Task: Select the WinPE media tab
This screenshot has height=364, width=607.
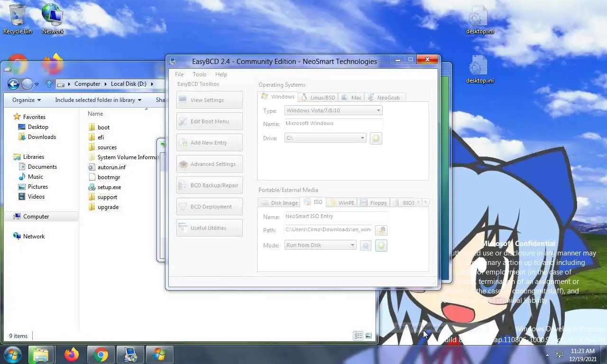Action: tap(341, 203)
